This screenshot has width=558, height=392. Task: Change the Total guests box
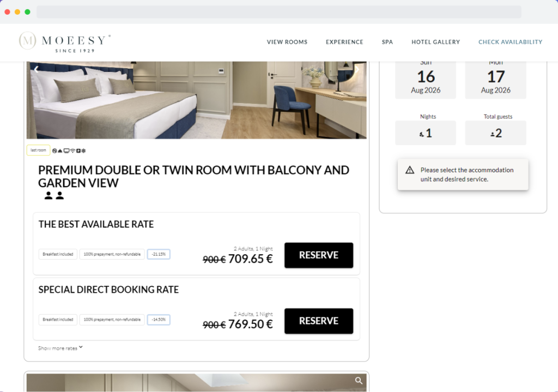pyautogui.click(x=496, y=133)
